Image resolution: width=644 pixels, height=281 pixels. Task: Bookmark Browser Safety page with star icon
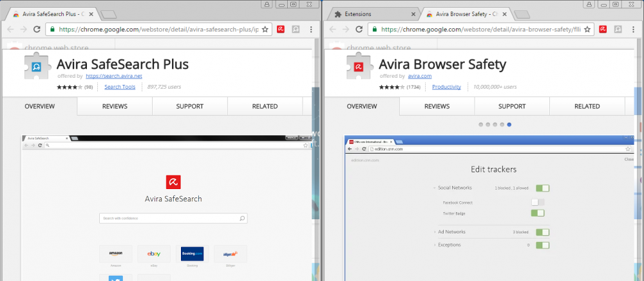[x=588, y=30]
